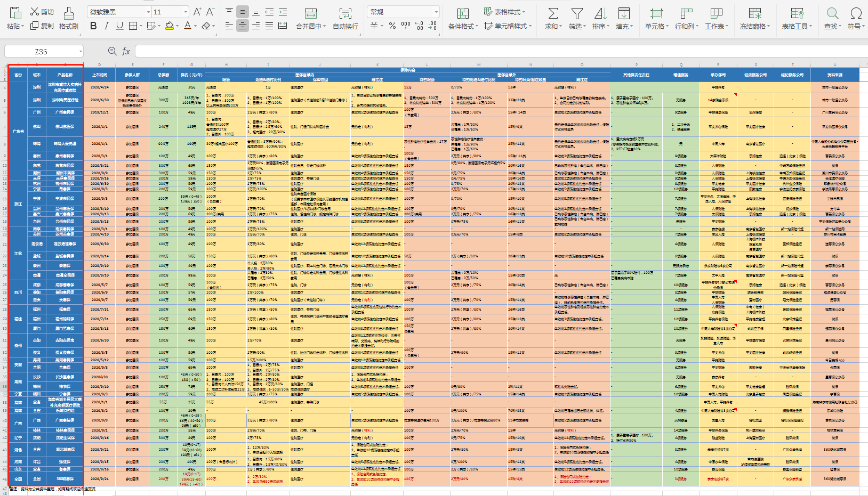868x496 pixels.
Task: Apply percent style with % icon
Action: pos(392,26)
